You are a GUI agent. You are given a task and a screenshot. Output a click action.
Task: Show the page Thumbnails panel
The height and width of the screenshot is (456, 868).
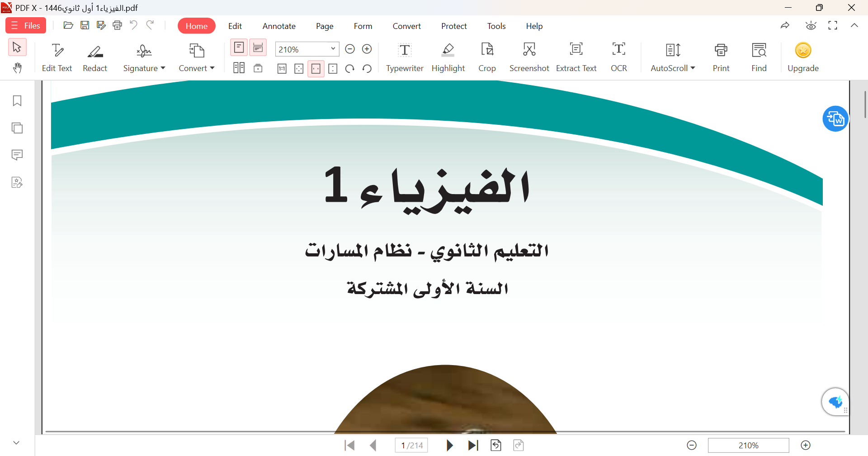tap(17, 128)
